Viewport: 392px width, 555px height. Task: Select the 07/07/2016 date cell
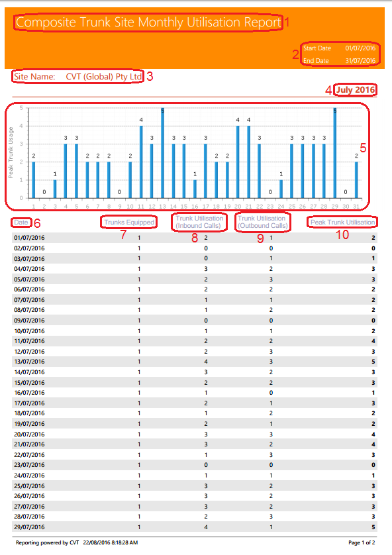click(29, 300)
